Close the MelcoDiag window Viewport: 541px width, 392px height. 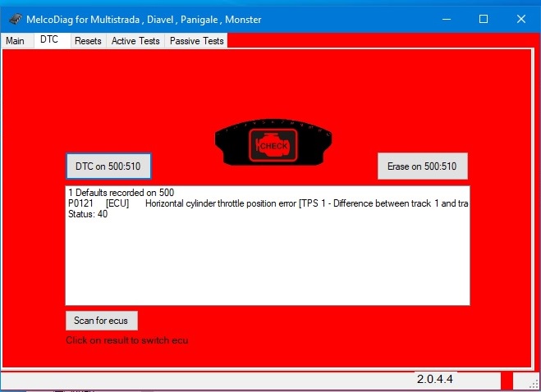520,18
